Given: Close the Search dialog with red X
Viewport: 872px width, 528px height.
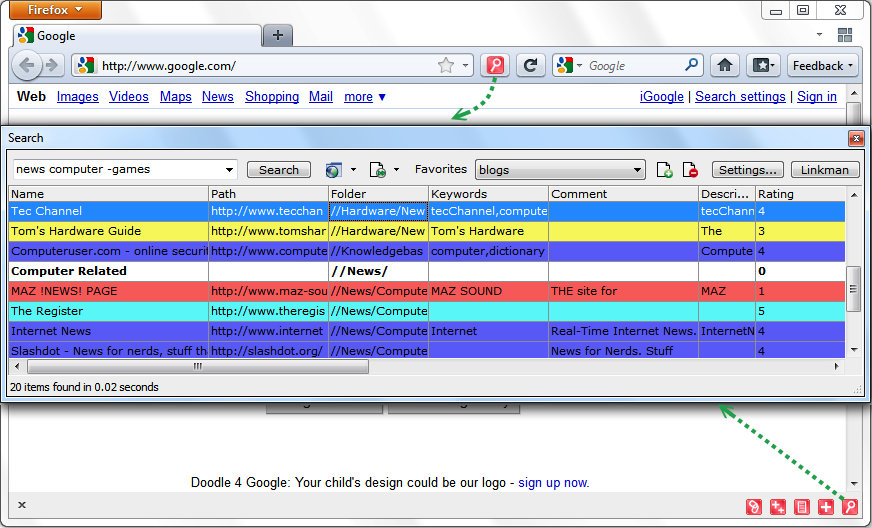Looking at the screenshot, I should (856, 139).
